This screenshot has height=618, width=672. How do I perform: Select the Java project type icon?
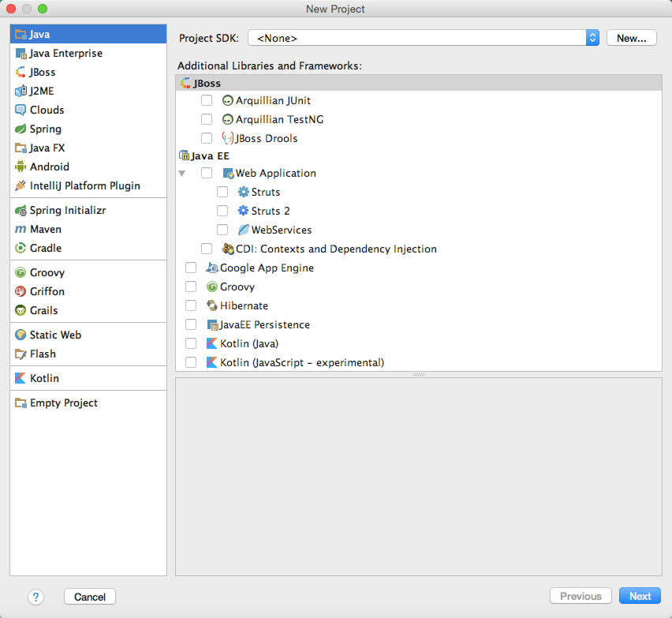coord(21,34)
